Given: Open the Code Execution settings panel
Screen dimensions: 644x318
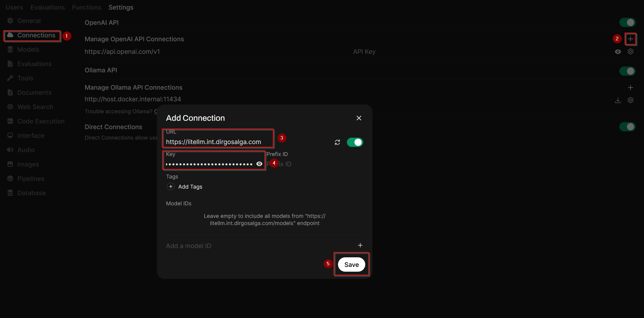Looking at the screenshot, I should pyautogui.click(x=40, y=121).
